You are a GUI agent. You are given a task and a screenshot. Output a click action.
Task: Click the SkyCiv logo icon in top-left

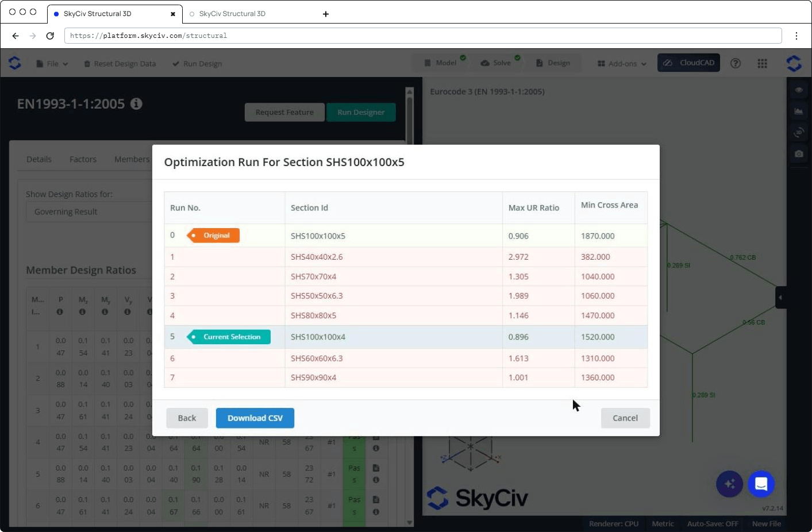coord(15,63)
